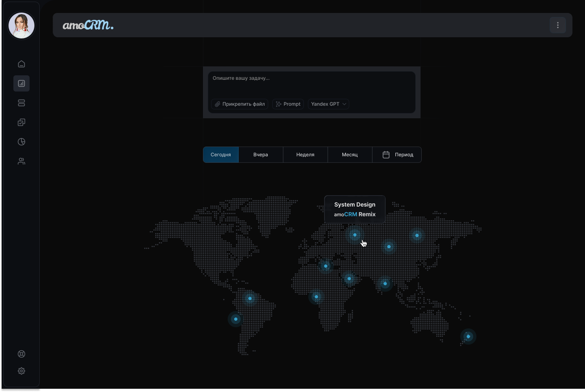
Task: Open the Период date picker
Action: pos(397,155)
